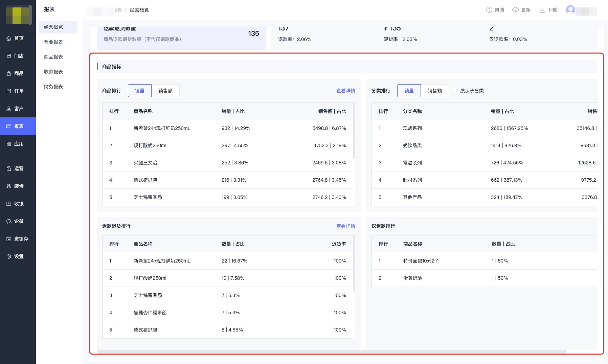Enable the 展示子分类 checkbox
Image resolution: width=608 pixels, height=364 pixels.
(455, 91)
